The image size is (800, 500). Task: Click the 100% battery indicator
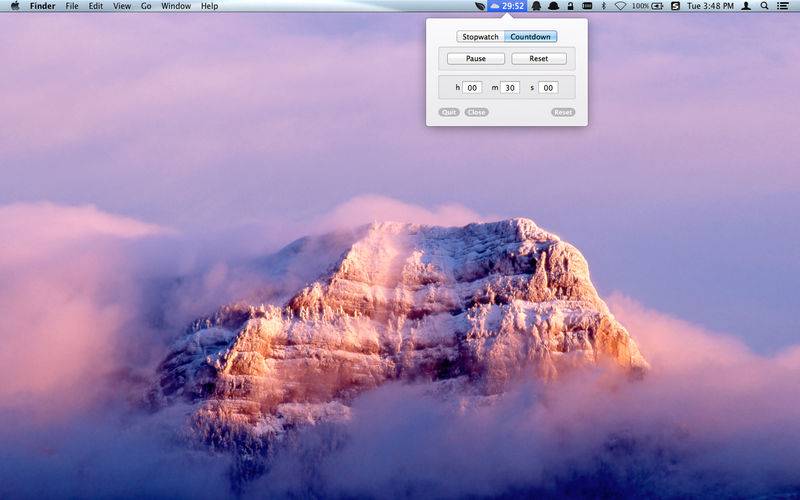point(647,6)
